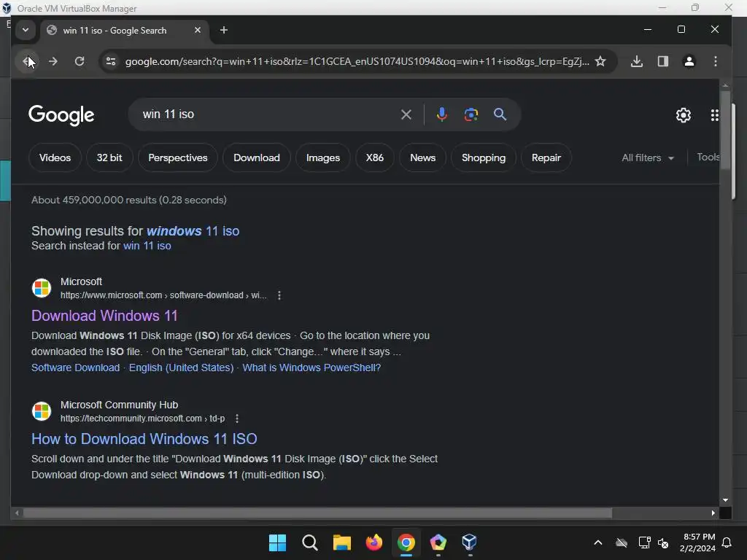Open search Tools
The image size is (747, 560).
click(x=708, y=157)
